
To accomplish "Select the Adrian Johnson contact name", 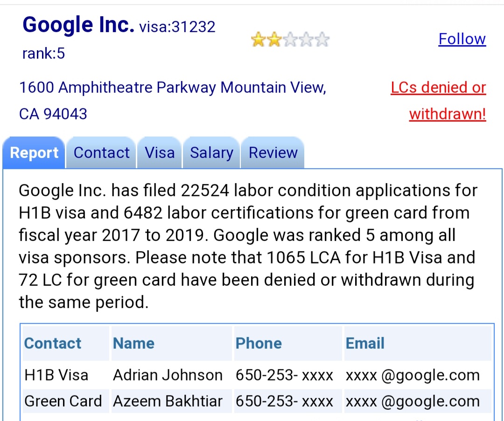I will pos(168,375).
